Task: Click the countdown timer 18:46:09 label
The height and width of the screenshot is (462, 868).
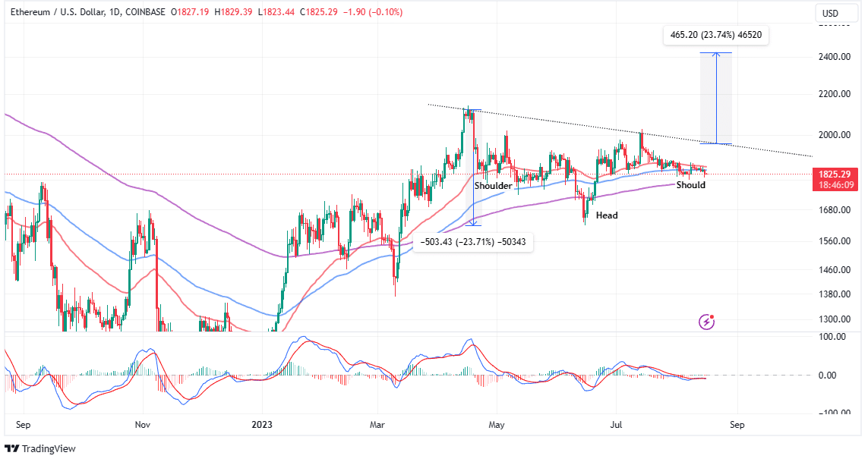Action: [833, 184]
